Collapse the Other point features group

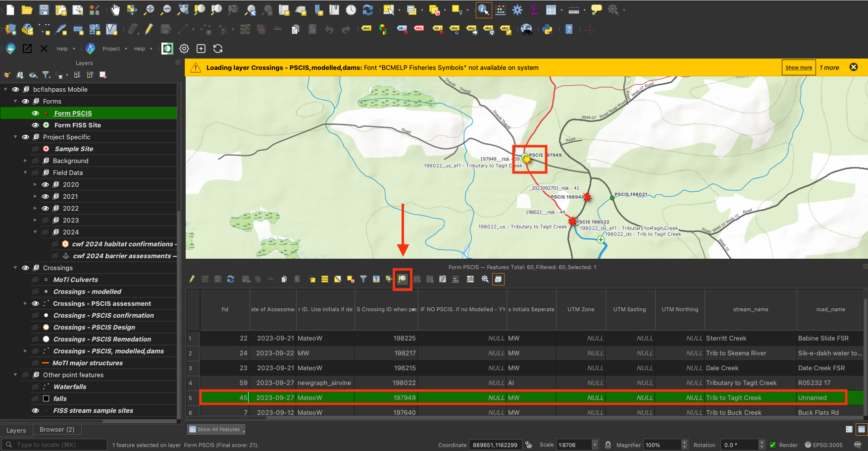click(x=15, y=375)
